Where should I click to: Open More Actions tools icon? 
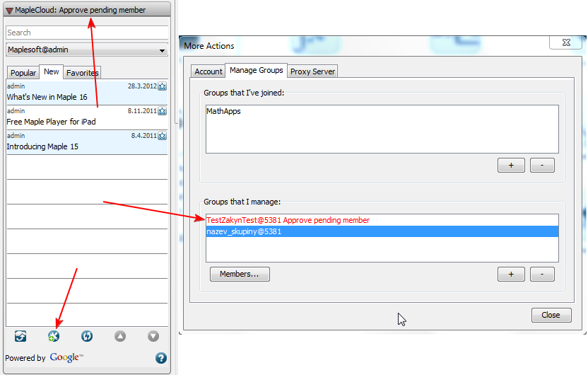pos(54,336)
